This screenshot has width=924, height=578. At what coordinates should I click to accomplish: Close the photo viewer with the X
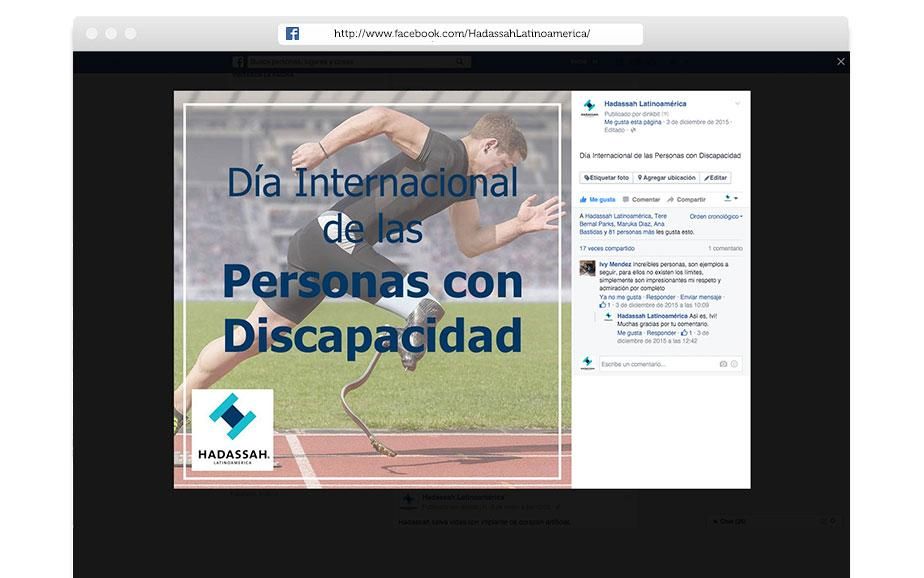click(x=841, y=61)
